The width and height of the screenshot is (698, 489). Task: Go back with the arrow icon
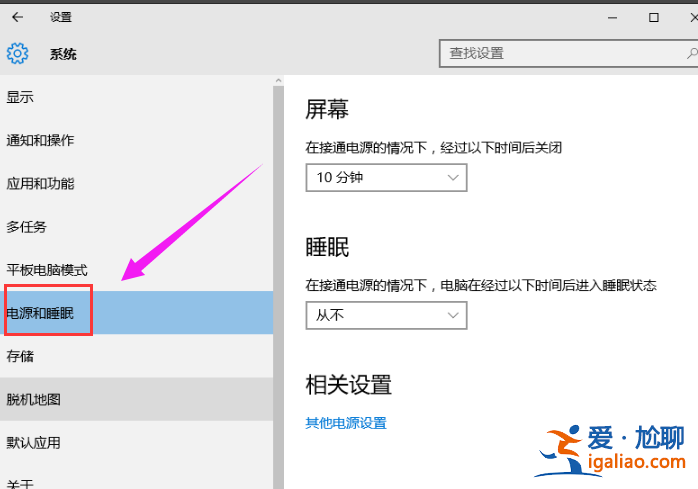[17, 17]
